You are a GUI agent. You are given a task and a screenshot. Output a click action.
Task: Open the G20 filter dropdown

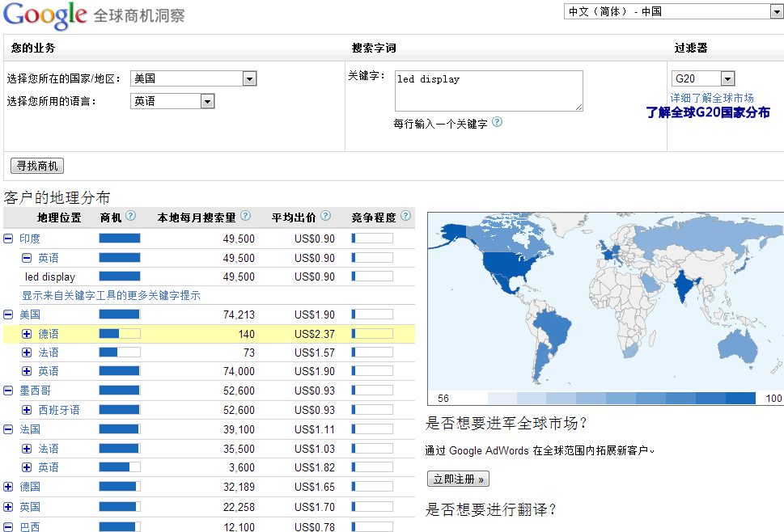(x=703, y=78)
